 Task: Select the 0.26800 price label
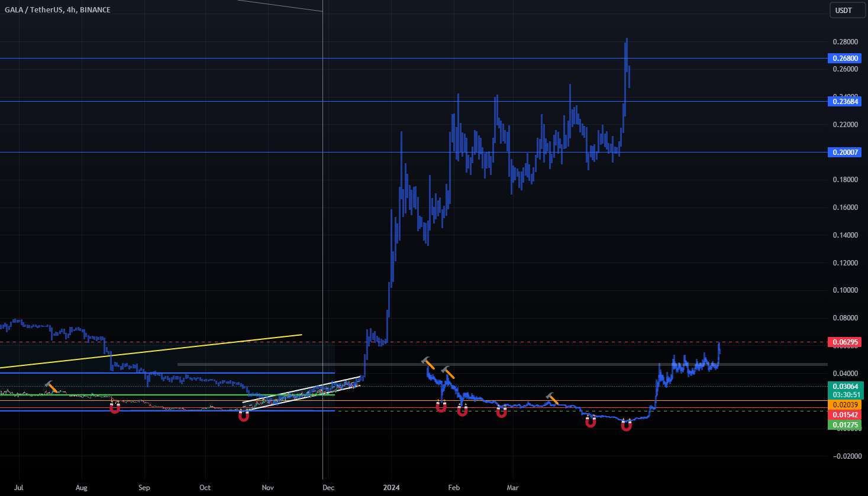[x=845, y=59]
